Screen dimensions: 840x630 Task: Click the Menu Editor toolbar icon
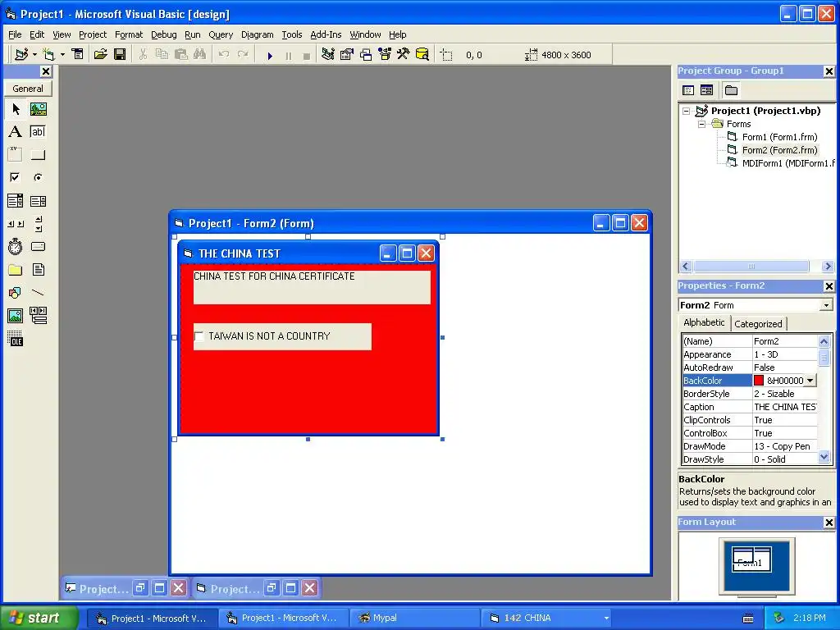(78, 55)
